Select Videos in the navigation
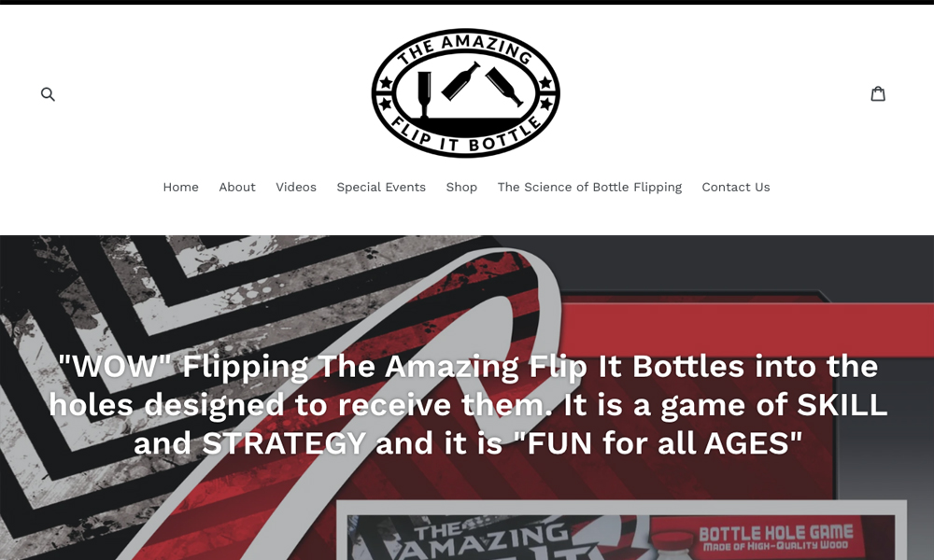 296,187
